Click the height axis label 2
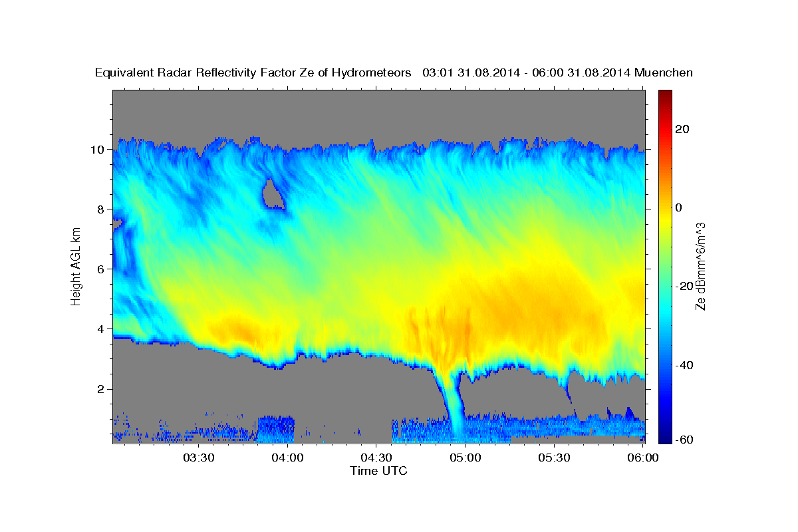The width and height of the screenshot is (798, 532). click(101, 389)
